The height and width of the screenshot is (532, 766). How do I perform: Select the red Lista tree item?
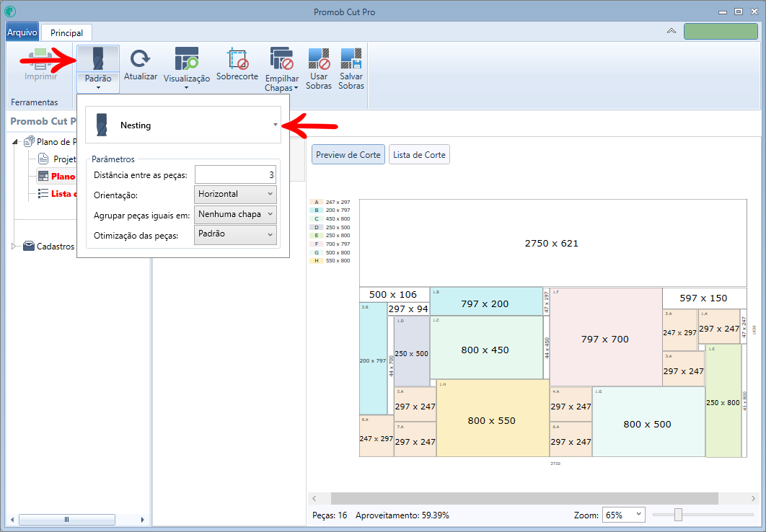63,193
